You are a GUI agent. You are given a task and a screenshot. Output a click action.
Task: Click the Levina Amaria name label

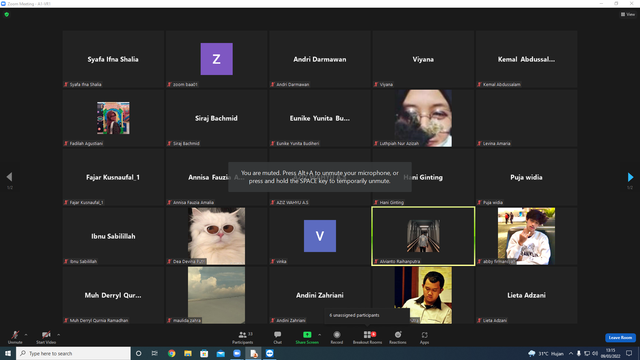click(x=496, y=143)
